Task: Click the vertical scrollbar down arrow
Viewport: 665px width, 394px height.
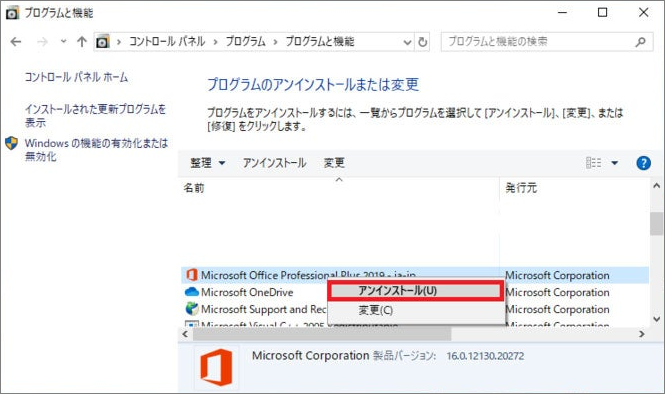Action: click(657, 319)
